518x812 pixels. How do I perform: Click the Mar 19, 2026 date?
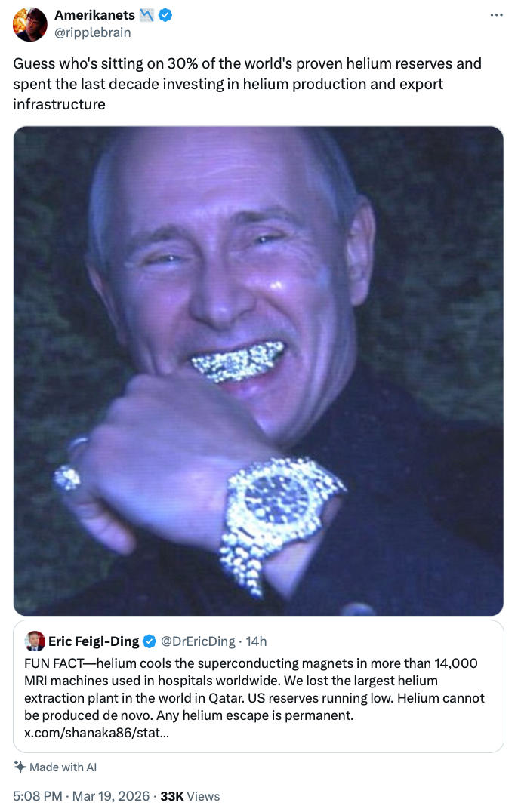[x=110, y=796]
